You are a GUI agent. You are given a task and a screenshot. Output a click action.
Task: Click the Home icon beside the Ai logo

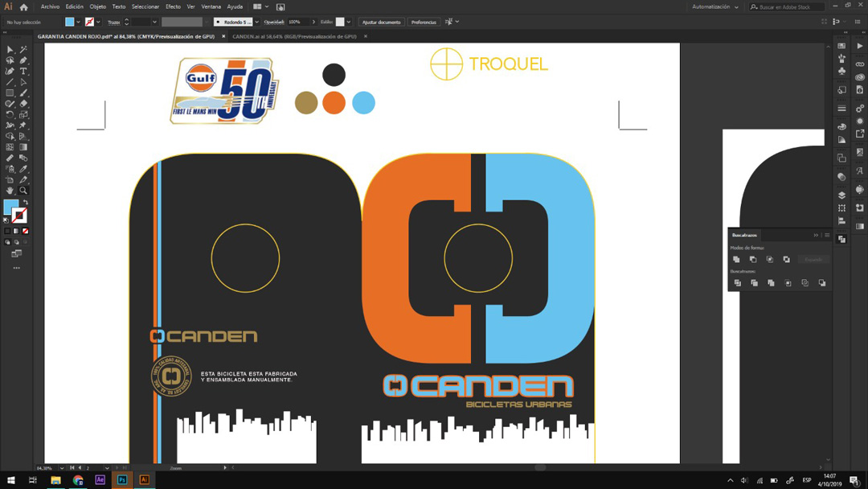23,6
